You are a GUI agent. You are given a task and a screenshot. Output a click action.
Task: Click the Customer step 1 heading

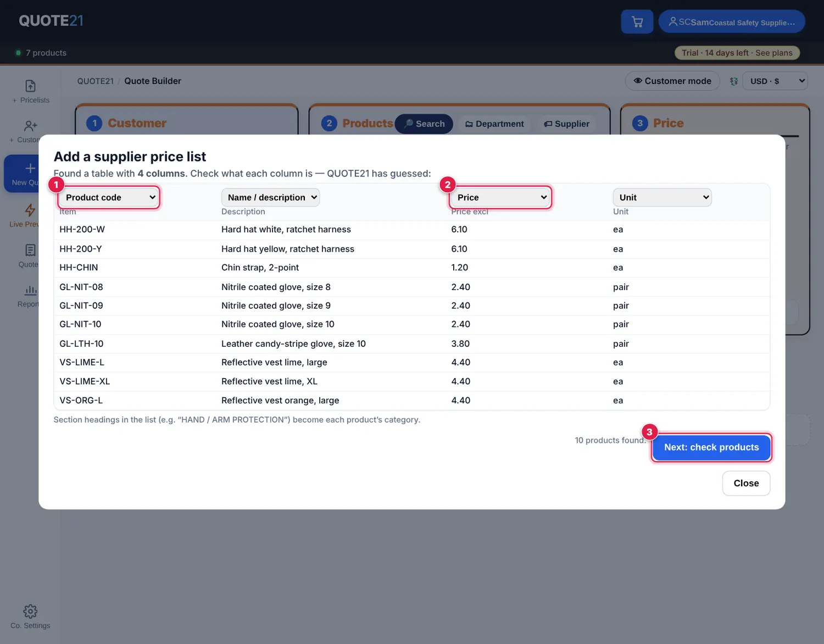tap(137, 123)
